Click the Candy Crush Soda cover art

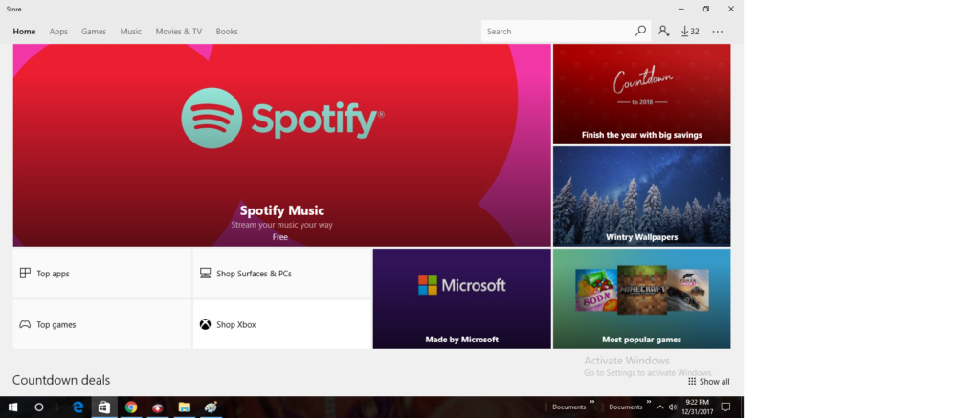pyautogui.click(x=596, y=291)
